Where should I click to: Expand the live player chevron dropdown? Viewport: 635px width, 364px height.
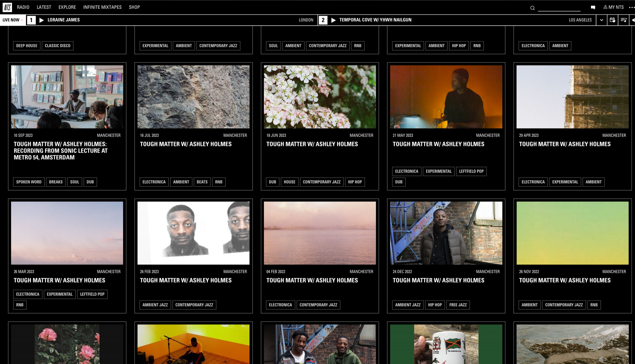click(601, 20)
